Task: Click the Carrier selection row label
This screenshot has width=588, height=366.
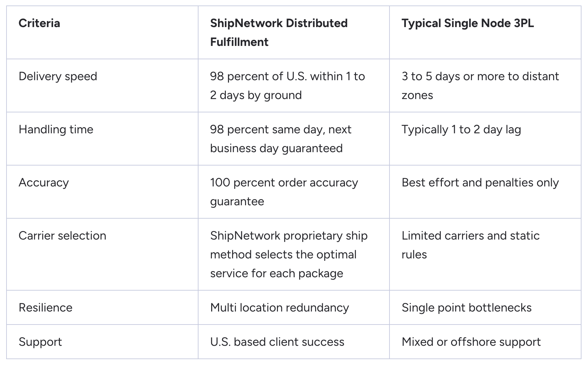Action: 62,236
